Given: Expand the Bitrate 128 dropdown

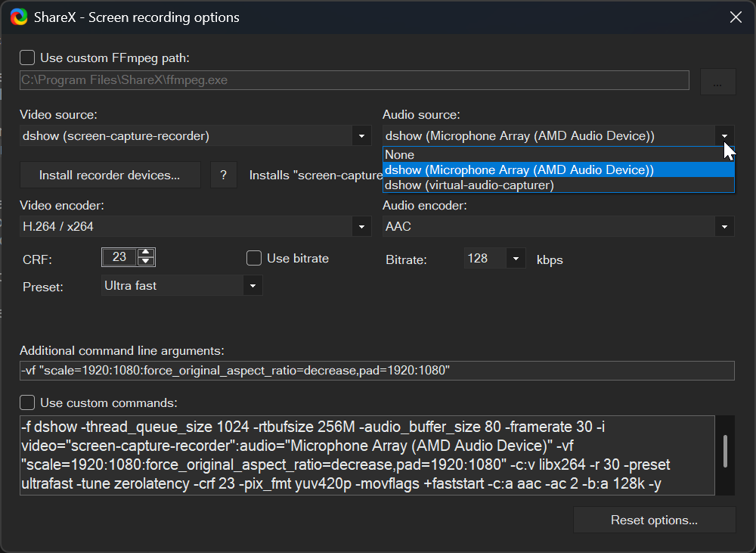Looking at the screenshot, I should (x=516, y=259).
